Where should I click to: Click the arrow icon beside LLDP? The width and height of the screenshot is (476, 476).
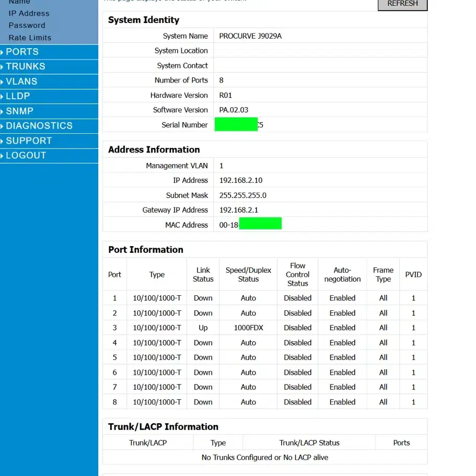click(x=2, y=97)
